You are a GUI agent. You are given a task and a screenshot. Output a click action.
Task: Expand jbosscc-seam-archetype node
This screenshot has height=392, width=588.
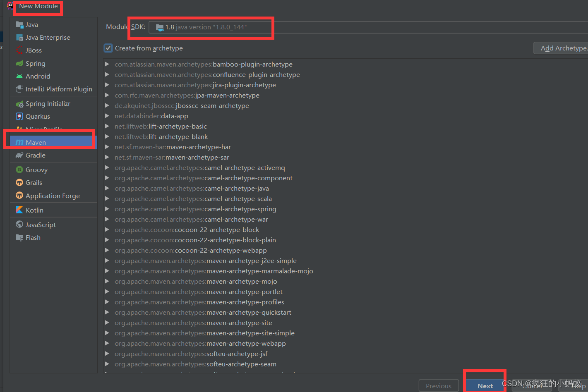coord(107,106)
